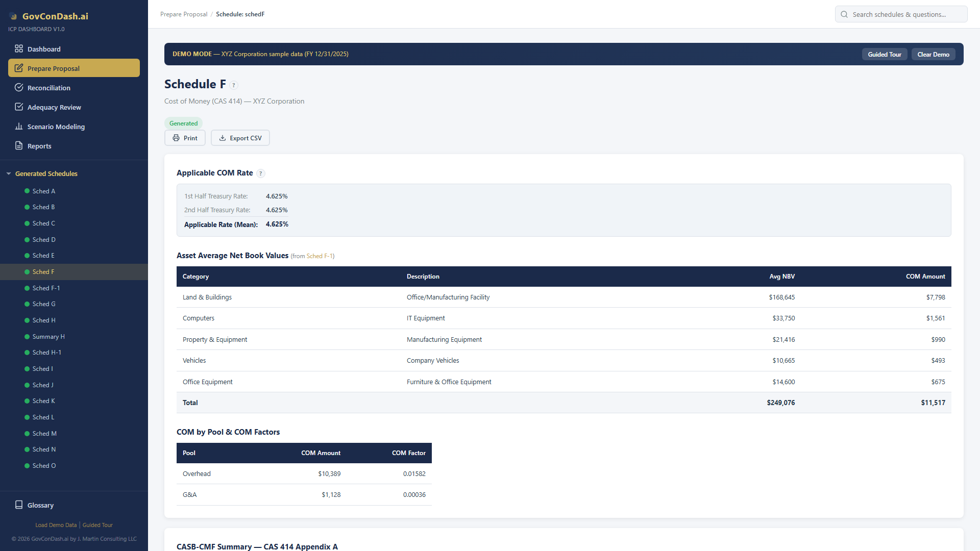Collapse the Generated Schedules section
This screenshot has width=980, height=551.
point(9,174)
